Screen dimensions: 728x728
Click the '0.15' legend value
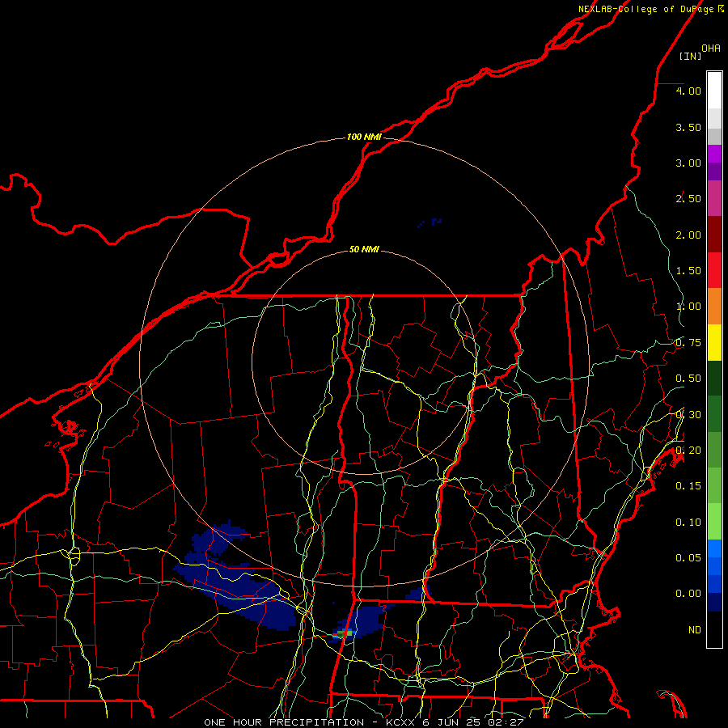(688, 486)
